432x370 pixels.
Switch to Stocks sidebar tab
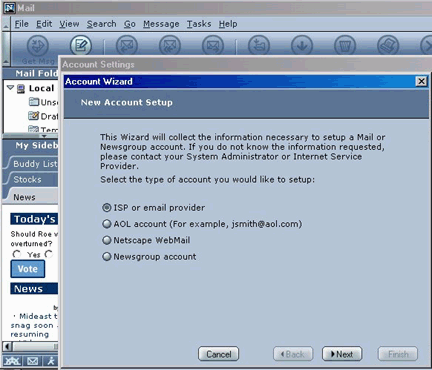(30, 179)
